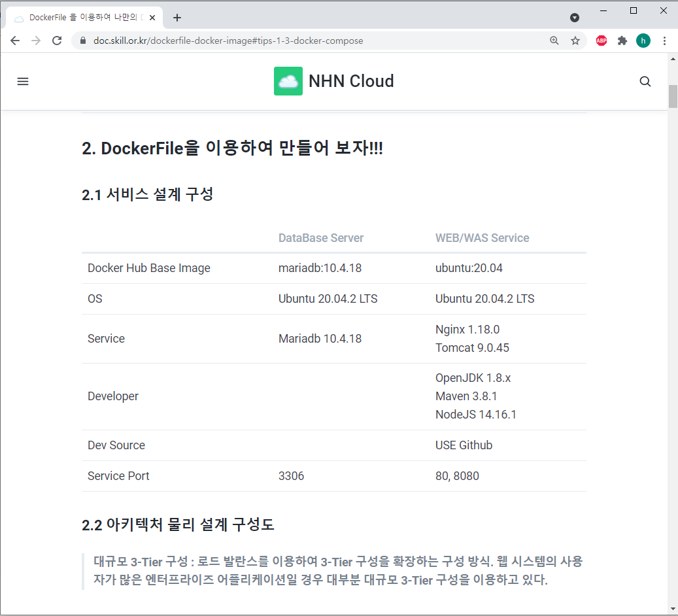Click the '80, 8080' port cell
This screenshot has width=678, height=616.
coord(457,476)
